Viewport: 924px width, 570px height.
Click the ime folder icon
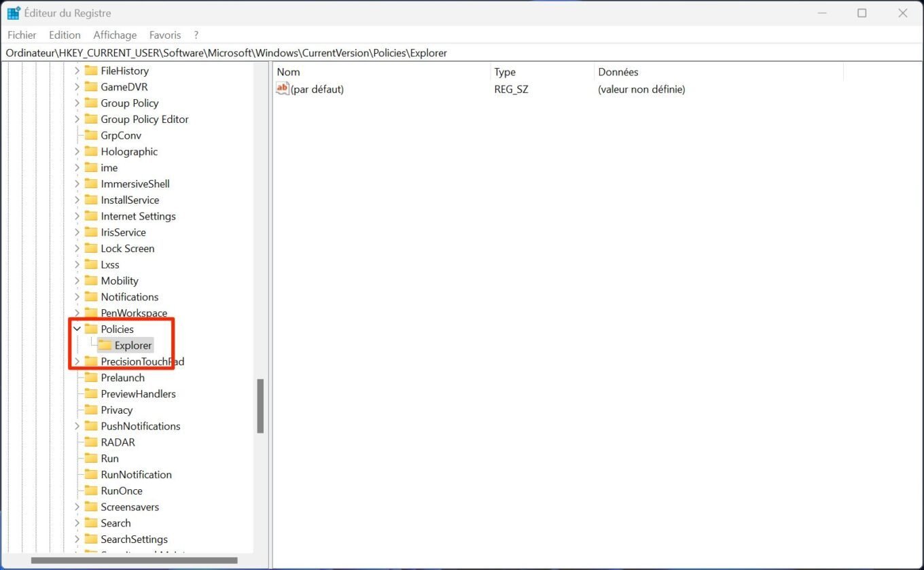click(x=91, y=168)
